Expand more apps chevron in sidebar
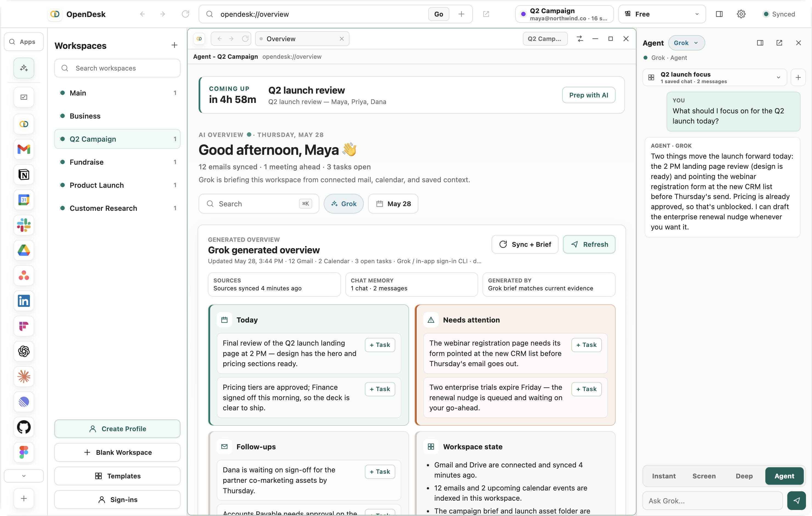Viewport: 812px width, 516px height. [24, 476]
